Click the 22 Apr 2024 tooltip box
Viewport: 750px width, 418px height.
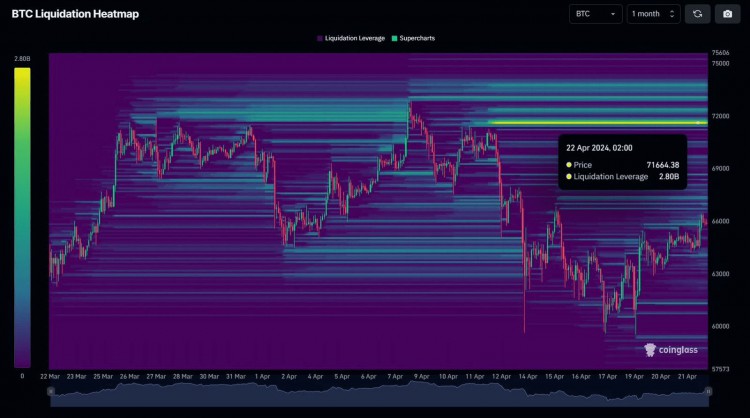pos(622,162)
